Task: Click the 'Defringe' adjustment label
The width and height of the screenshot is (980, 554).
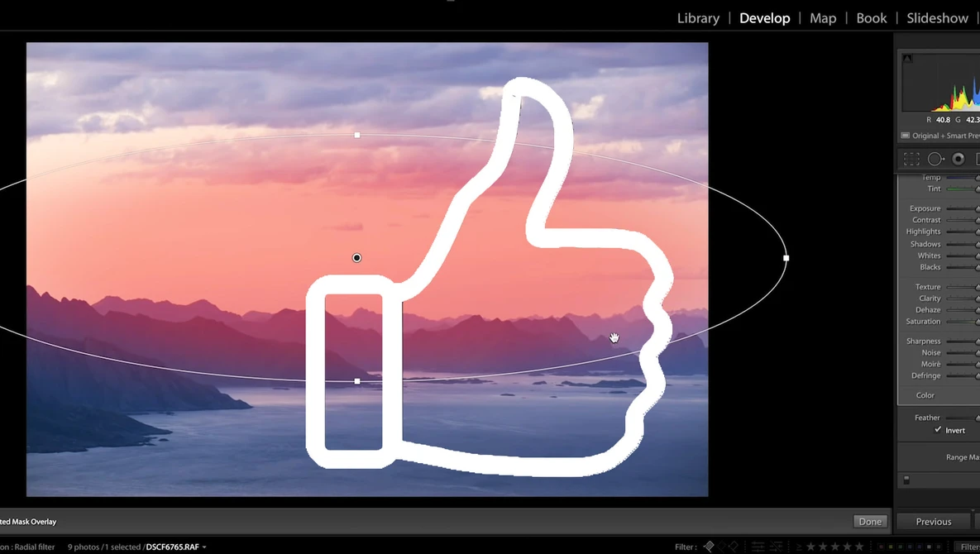Action: 925,376
